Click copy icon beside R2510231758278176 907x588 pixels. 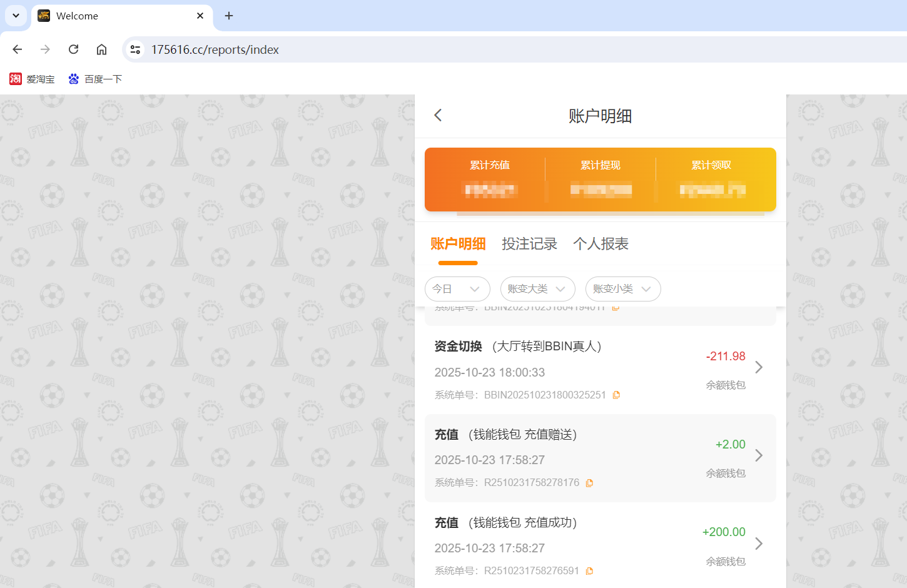pos(589,482)
